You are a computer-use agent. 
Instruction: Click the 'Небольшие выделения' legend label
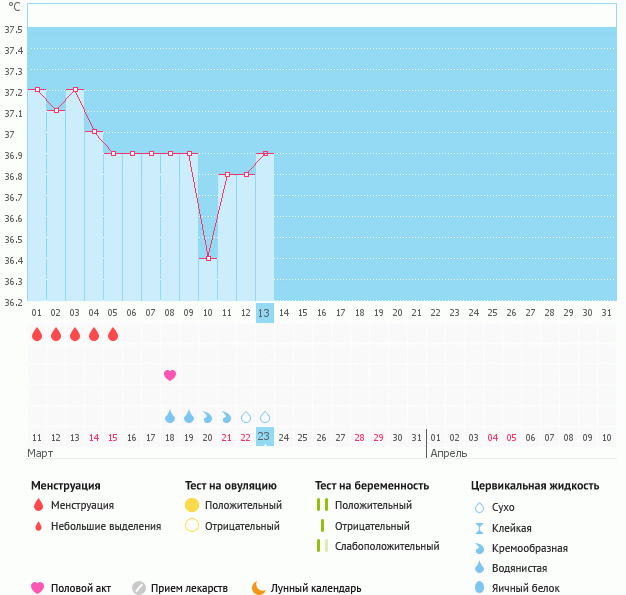[105, 526]
